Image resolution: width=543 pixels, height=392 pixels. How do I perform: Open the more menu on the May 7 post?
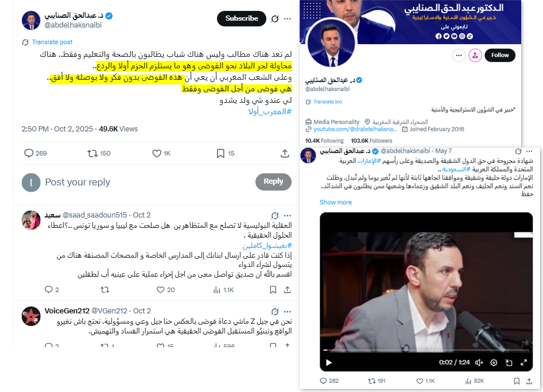[x=529, y=152]
